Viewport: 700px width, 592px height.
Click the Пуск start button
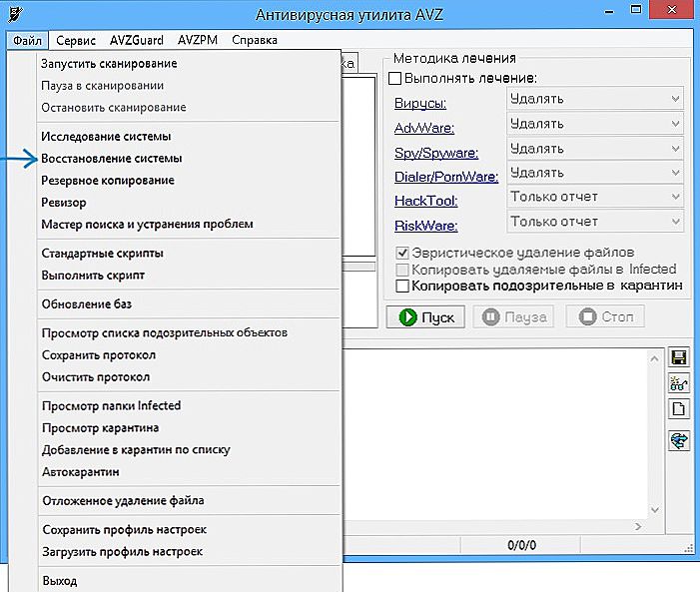coord(425,317)
